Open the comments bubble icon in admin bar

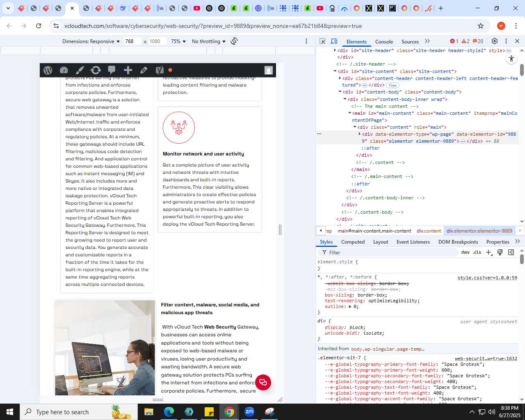click(x=112, y=70)
